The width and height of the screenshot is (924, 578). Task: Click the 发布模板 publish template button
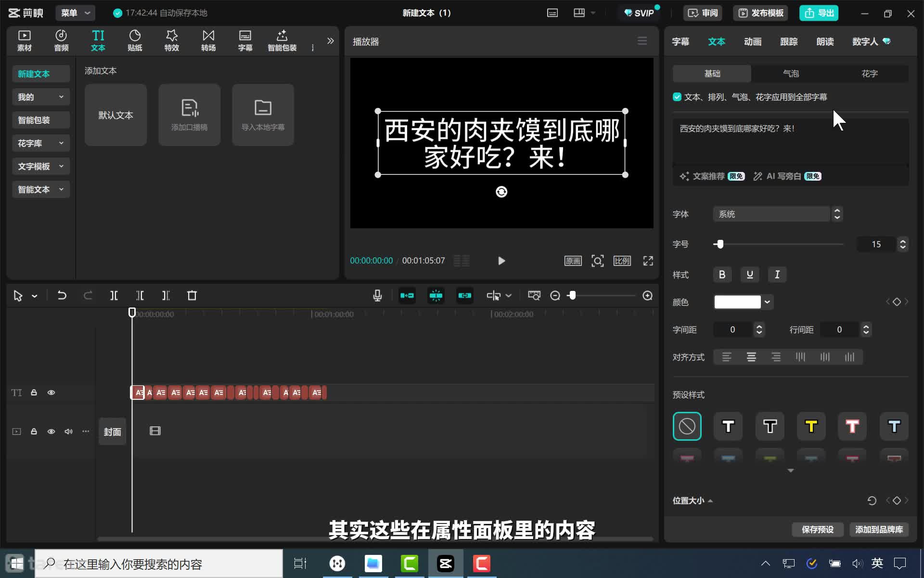(761, 13)
